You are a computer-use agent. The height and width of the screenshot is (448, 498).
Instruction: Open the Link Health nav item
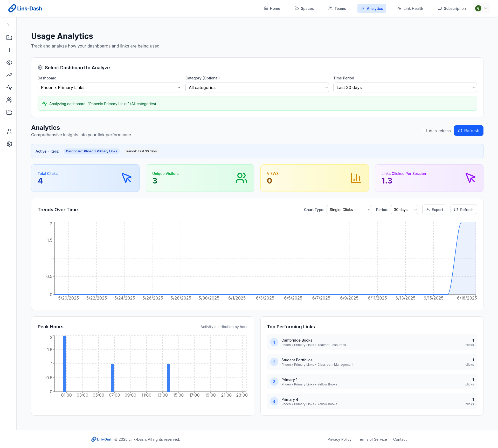coord(410,8)
